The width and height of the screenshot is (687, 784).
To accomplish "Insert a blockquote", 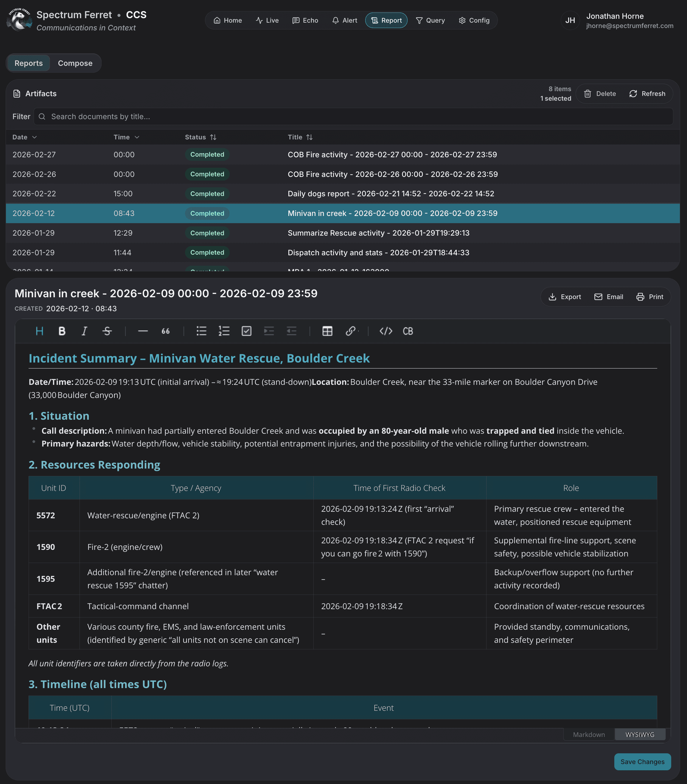I will (165, 331).
